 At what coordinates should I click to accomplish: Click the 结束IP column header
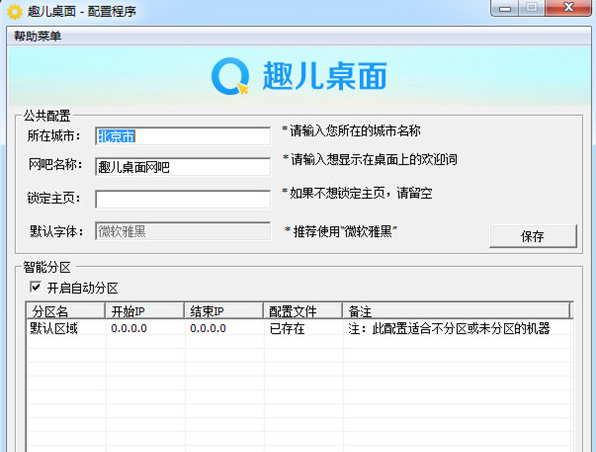point(224,311)
